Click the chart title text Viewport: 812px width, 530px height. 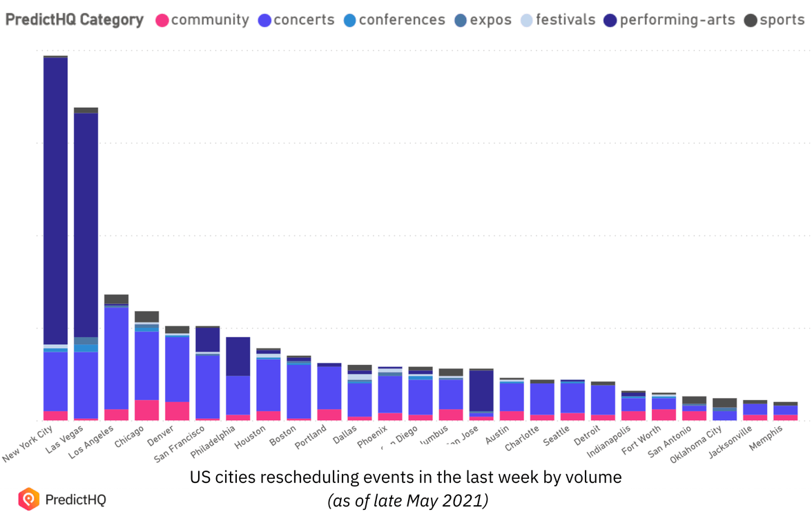pos(406,477)
